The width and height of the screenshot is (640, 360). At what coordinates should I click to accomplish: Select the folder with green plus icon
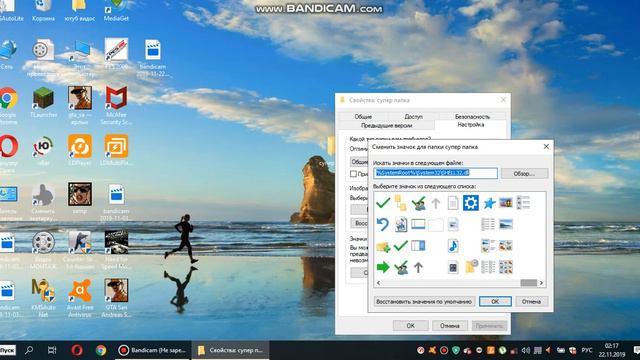383,246
